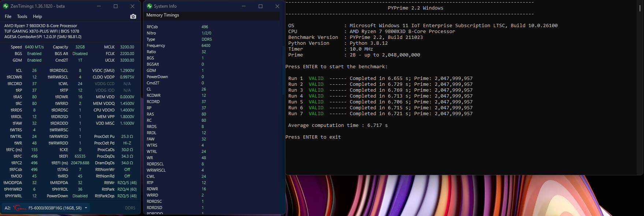
Task: Click the Average computation time line
Action: click(338, 125)
